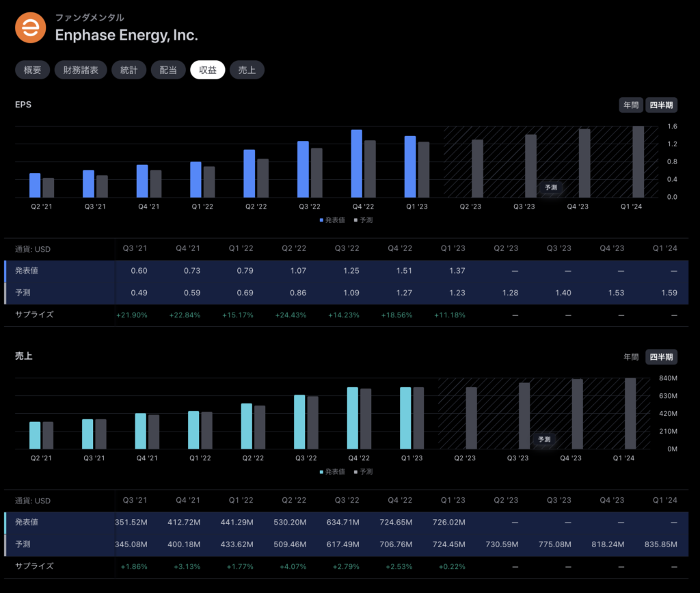Click the cyan Q2 '21 revenue reported bar
Screen dimensions: 700x593
35,436
